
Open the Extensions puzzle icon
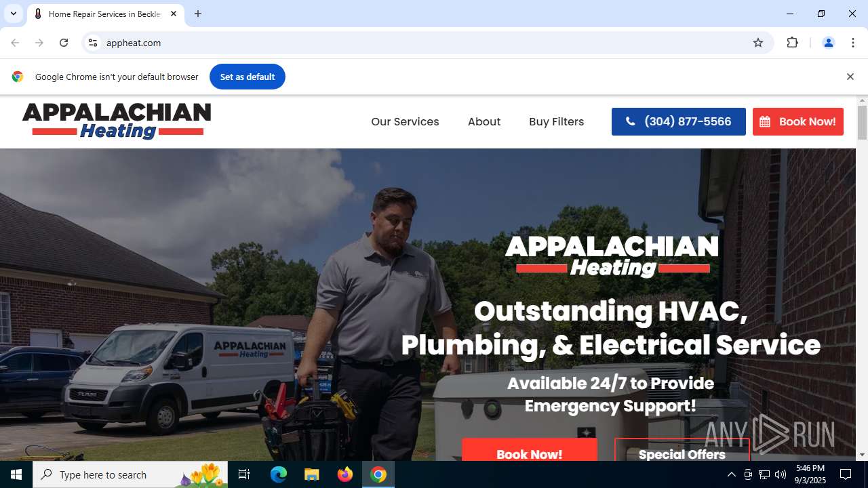tap(792, 43)
